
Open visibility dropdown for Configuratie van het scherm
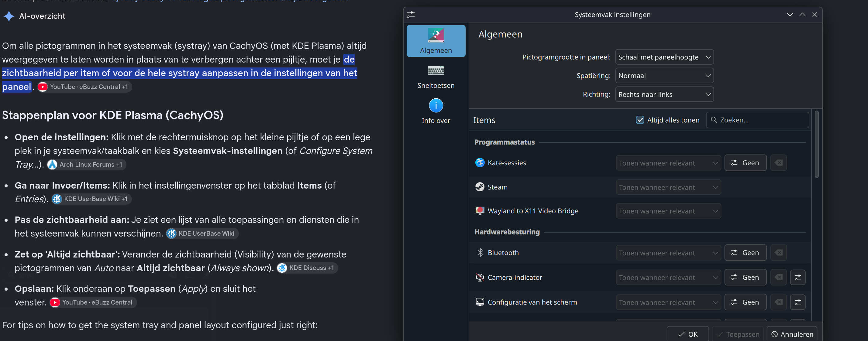click(x=668, y=303)
